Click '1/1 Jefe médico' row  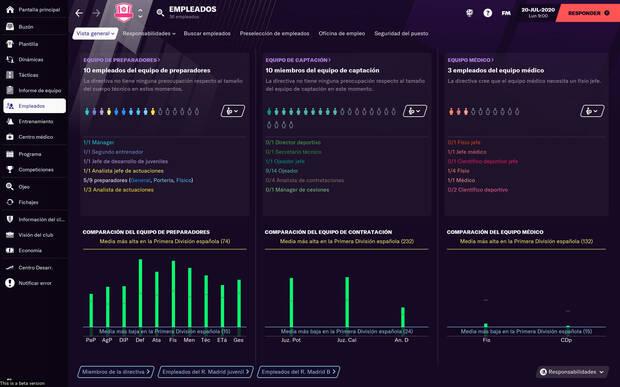click(467, 152)
